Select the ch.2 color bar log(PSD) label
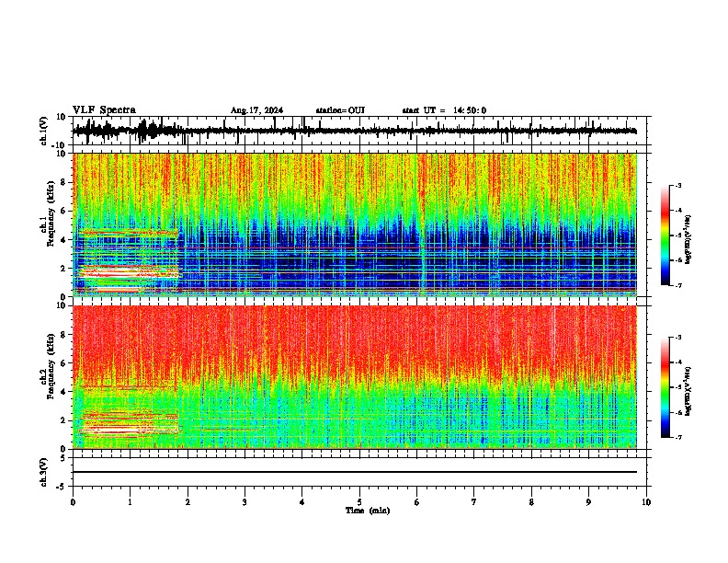Screen dimensions: 728x563 (x=688, y=391)
